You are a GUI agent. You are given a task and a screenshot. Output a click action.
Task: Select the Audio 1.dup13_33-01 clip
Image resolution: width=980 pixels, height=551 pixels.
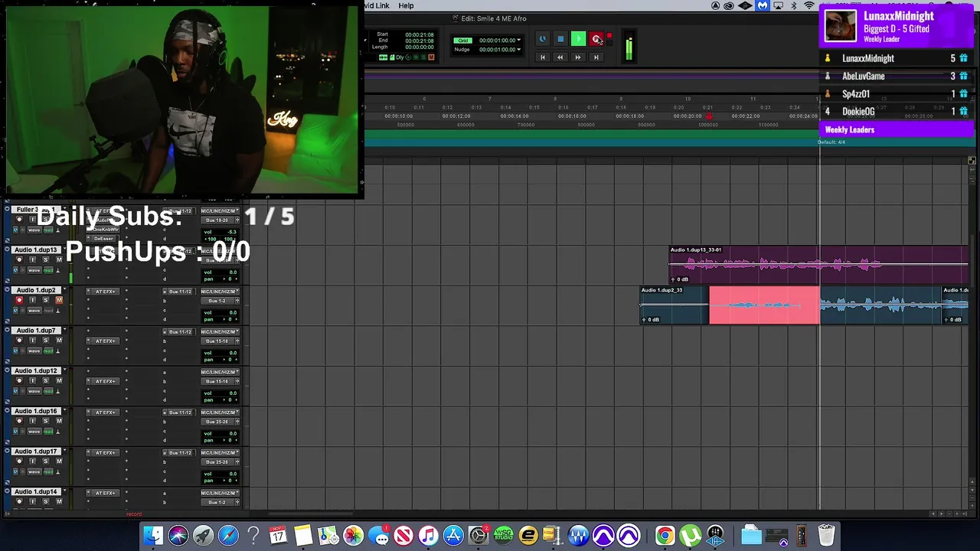818,265
